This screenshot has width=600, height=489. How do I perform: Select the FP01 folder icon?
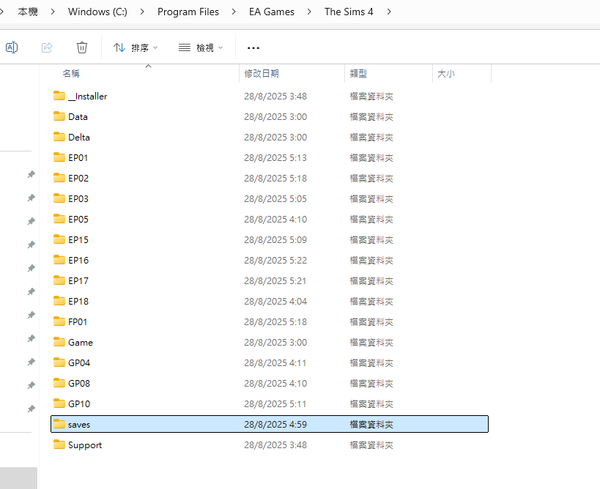(59, 321)
